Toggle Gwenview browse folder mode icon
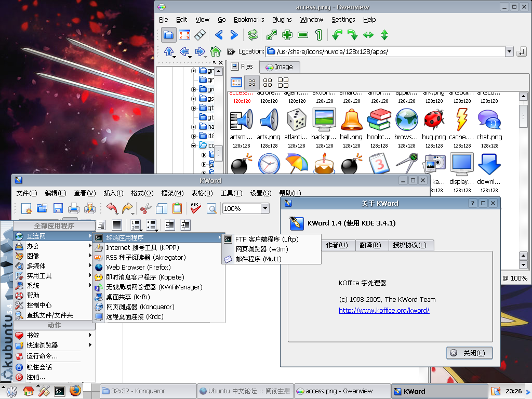Viewport: 532px width, 399px height. click(x=169, y=35)
